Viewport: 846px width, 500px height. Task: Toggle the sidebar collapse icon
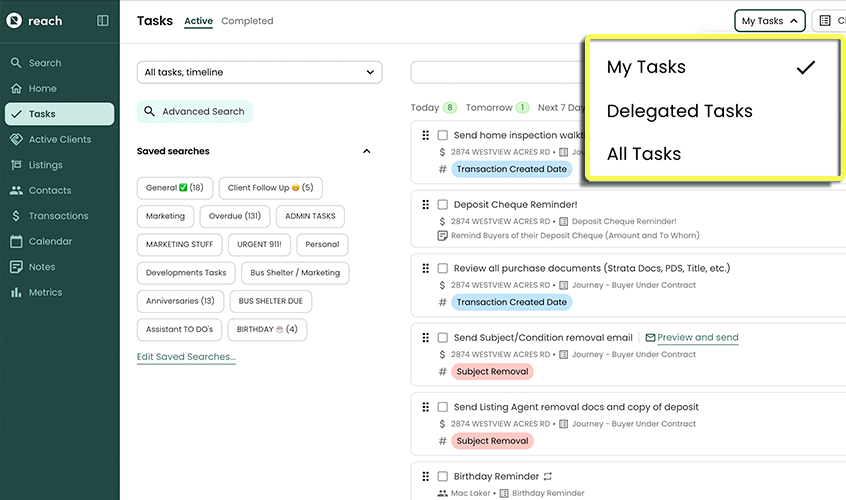pyautogui.click(x=103, y=20)
